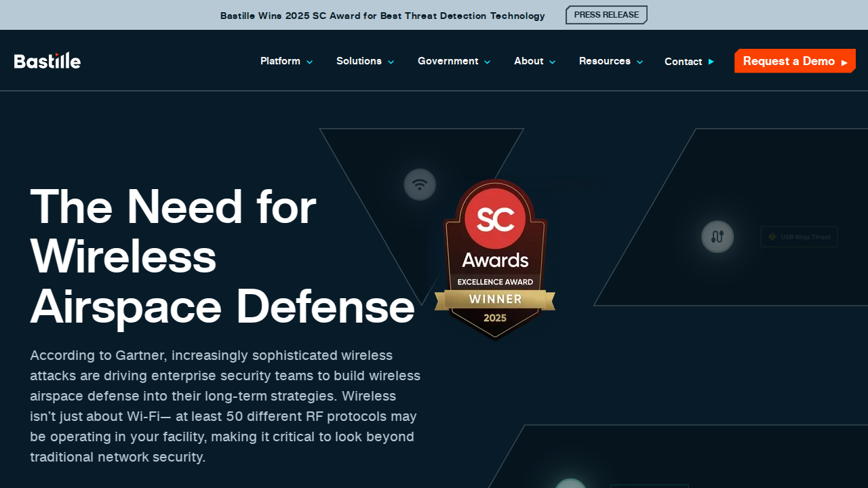
Task: Click the USB cable threat icon
Action: pyautogui.click(x=717, y=237)
